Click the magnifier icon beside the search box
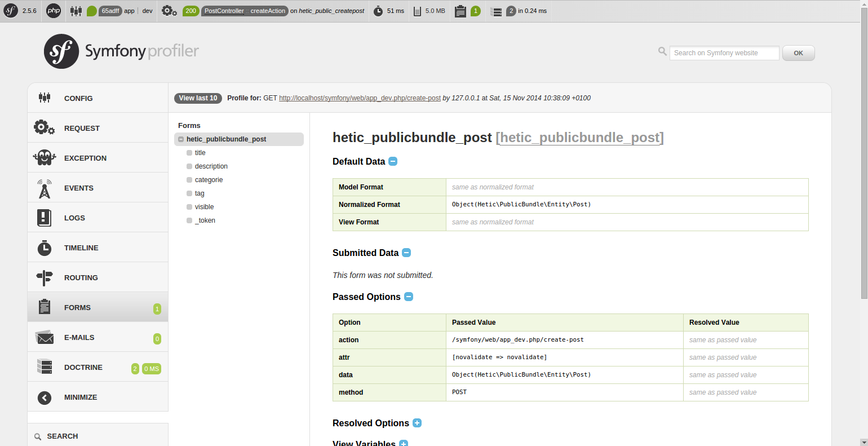The height and width of the screenshot is (446, 868). [662, 51]
